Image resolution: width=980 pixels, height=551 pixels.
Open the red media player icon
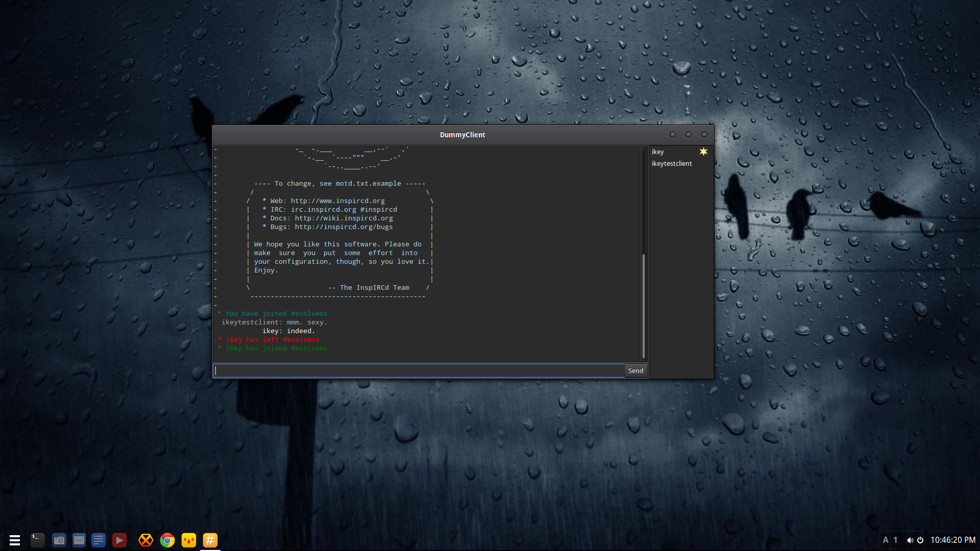pos(119,540)
